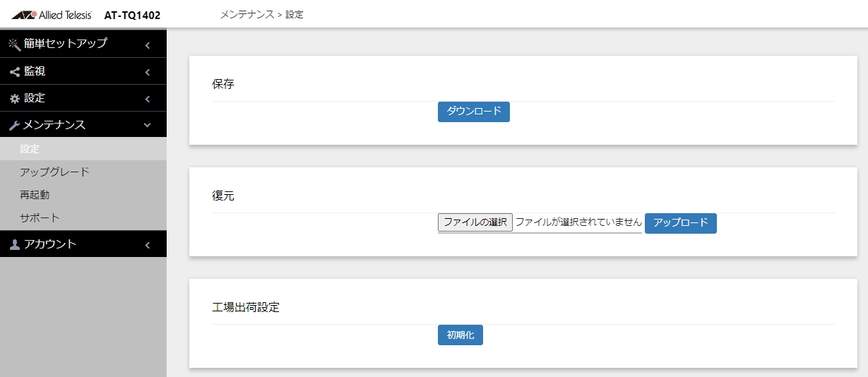Viewport: 868px width, 377px height.
Task: Click the Allied Telesis logo
Action: coord(52,15)
